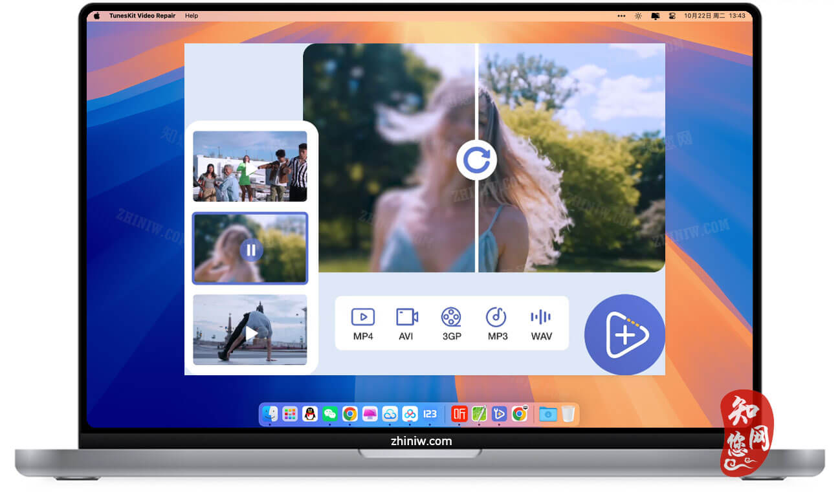Select the WAV waveform icon
Image resolution: width=840 pixels, height=504 pixels.
tap(540, 317)
